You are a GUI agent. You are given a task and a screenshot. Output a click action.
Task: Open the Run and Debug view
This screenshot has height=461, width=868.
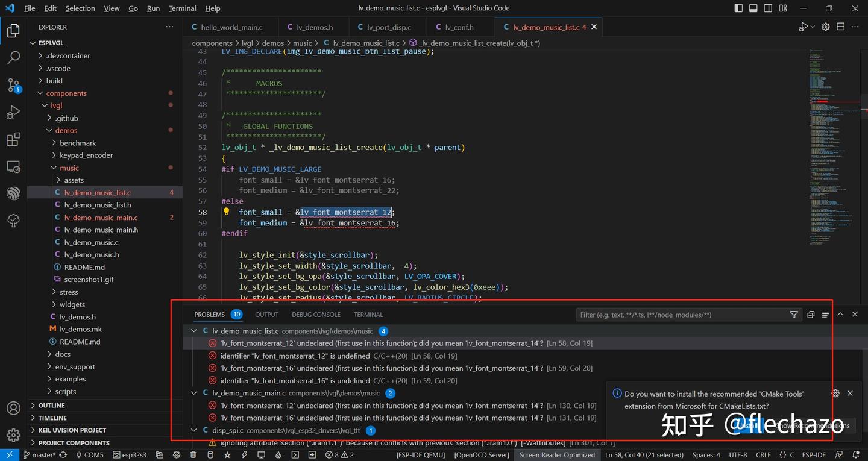[13, 113]
